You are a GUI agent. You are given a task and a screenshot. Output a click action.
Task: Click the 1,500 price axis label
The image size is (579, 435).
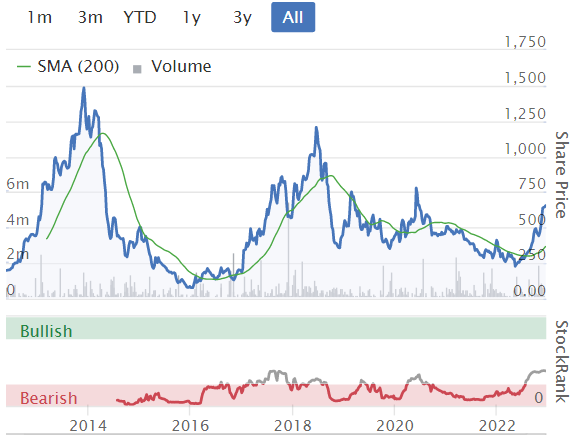(x=525, y=78)
